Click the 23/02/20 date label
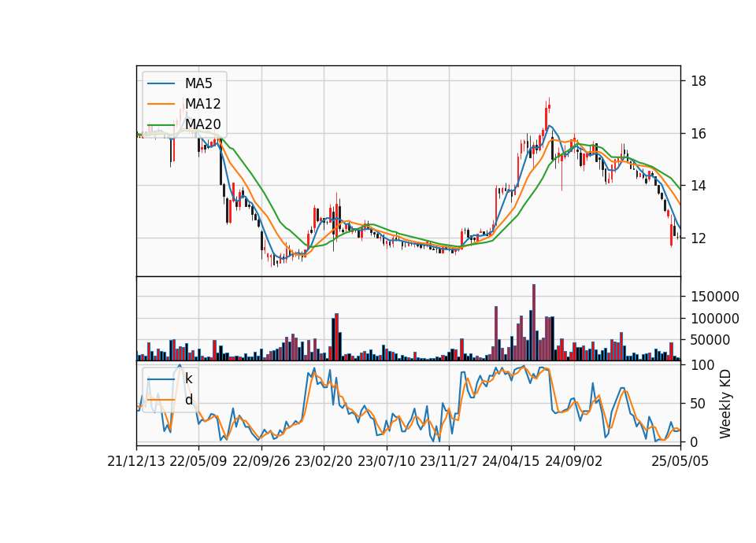The image size is (756, 543). tap(324, 461)
